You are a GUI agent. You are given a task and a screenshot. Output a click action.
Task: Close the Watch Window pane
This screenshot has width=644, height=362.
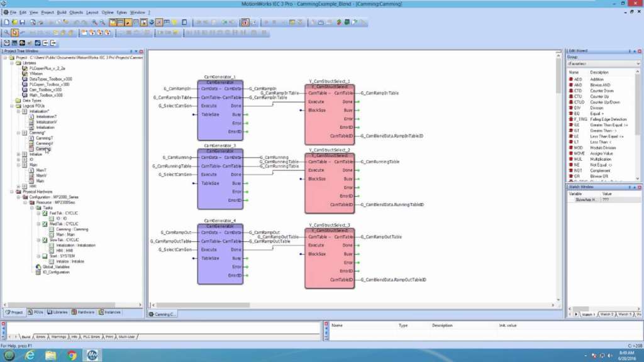point(640,187)
